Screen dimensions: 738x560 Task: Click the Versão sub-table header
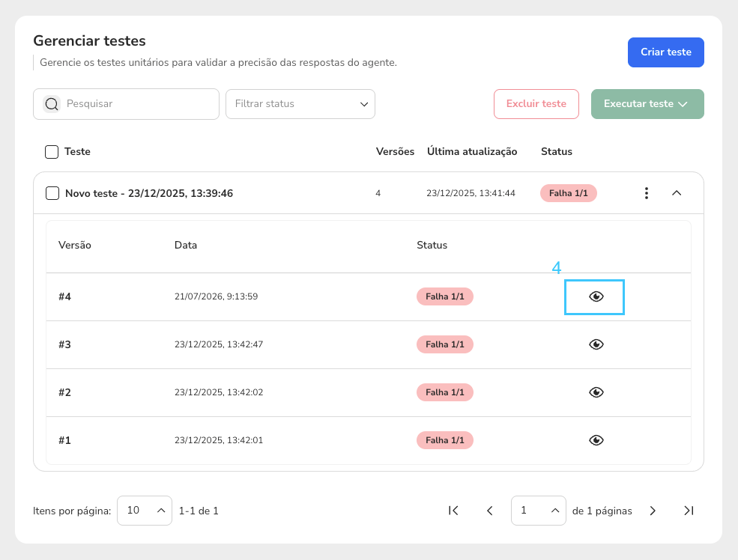click(x=75, y=245)
